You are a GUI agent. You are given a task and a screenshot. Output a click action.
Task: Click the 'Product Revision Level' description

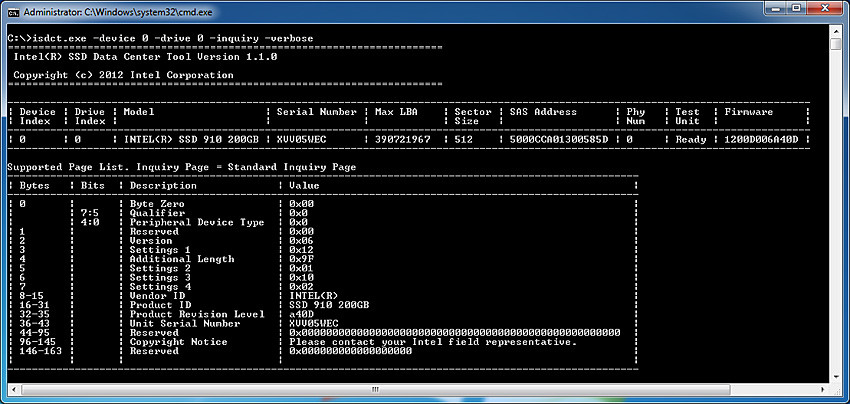coord(197,314)
